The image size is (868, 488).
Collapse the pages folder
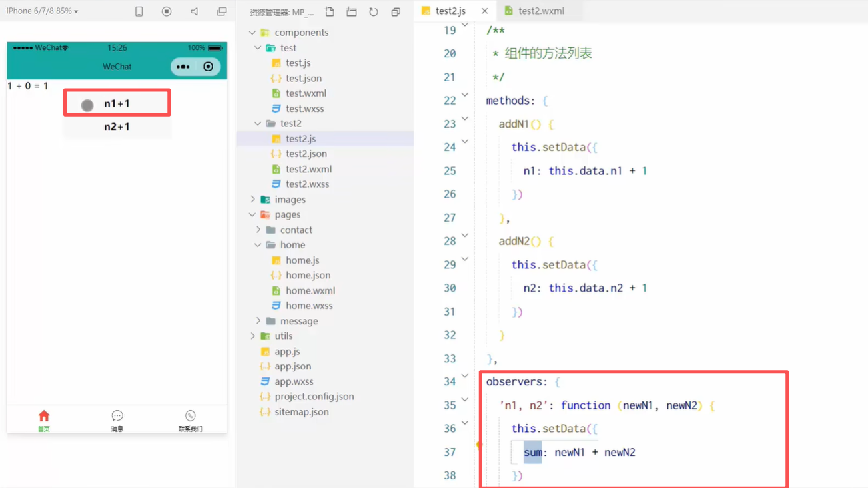252,214
